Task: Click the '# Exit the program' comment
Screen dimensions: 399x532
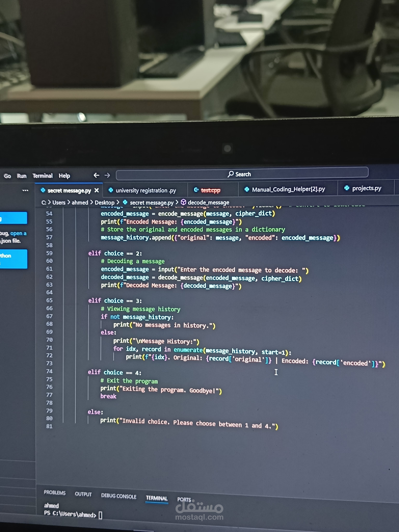Action: tap(129, 381)
